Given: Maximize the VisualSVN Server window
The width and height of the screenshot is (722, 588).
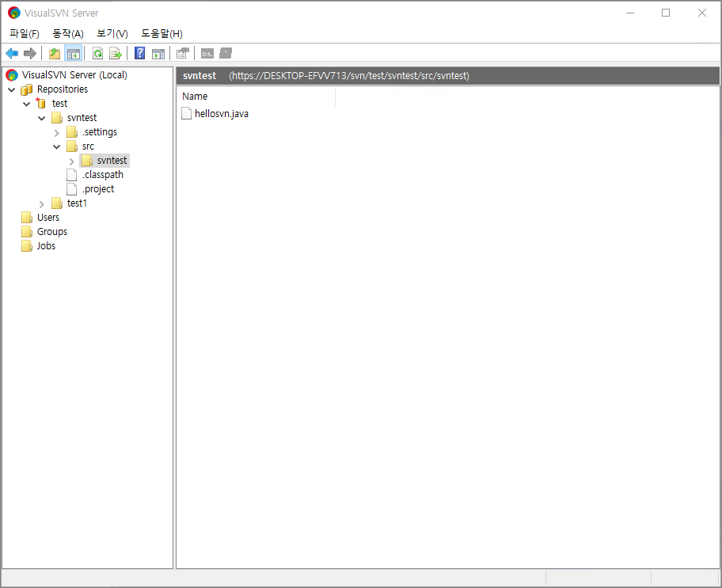Looking at the screenshot, I should [x=666, y=13].
